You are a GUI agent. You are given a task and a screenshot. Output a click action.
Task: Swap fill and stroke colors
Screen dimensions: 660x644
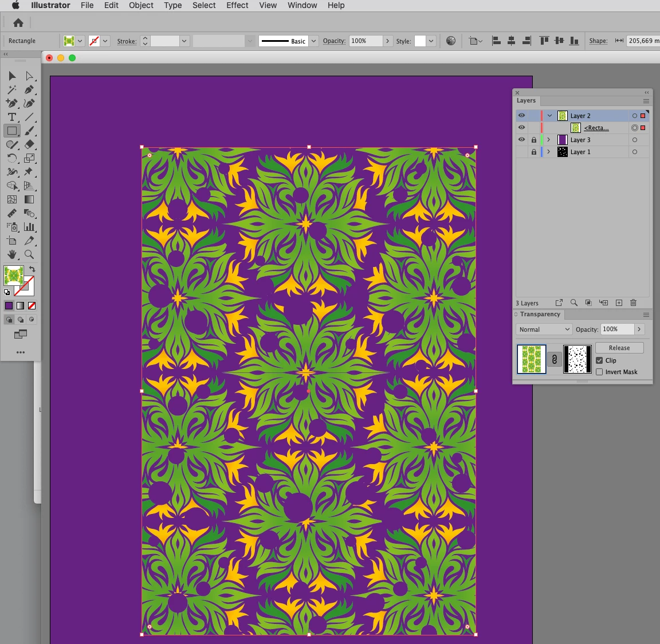point(32,269)
